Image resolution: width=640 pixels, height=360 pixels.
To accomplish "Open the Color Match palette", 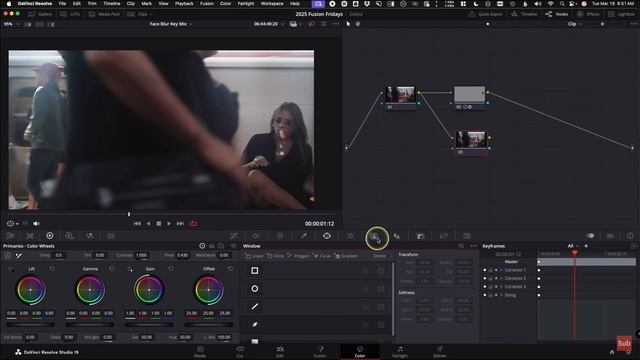I will pyautogui.click(x=30, y=236).
